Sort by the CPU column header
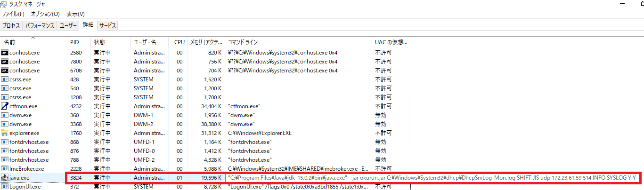 point(178,42)
